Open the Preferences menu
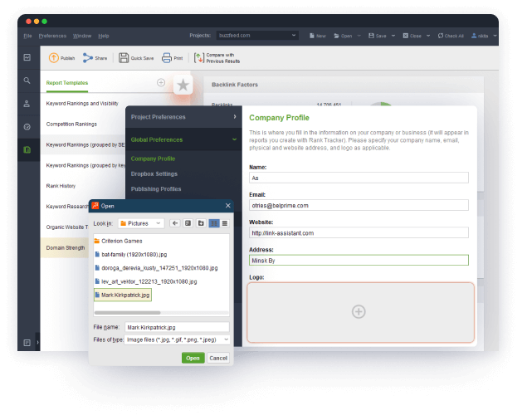The height and width of the screenshot is (420, 527). pos(52,36)
